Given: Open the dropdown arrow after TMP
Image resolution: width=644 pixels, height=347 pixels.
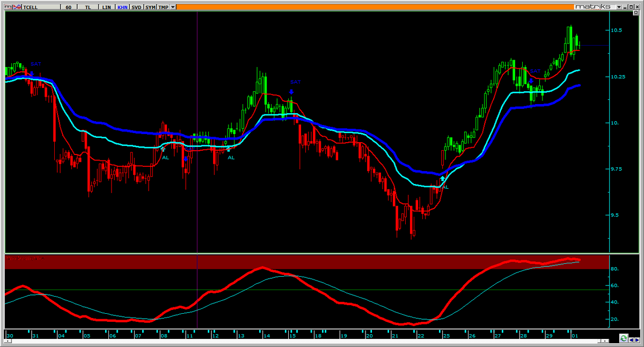Looking at the screenshot, I should (173, 7).
